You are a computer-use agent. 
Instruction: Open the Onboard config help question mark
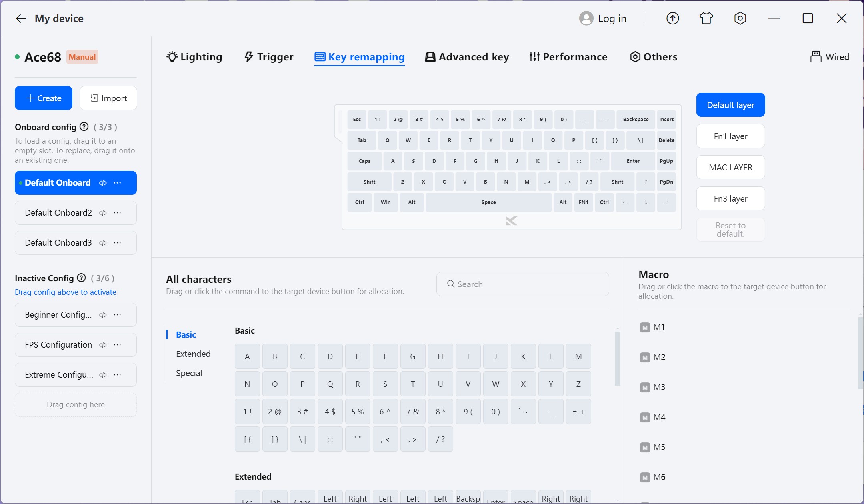tap(84, 127)
